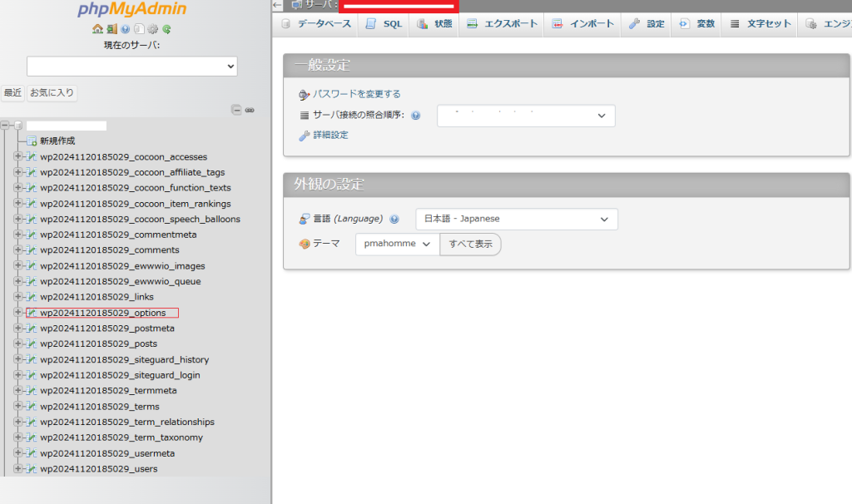Open the pmahomme theme dropdown

397,244
